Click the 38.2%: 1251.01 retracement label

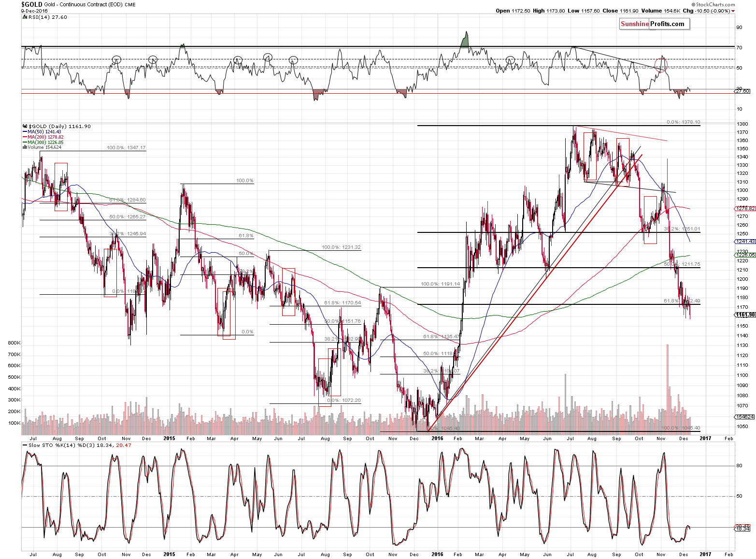682,229
